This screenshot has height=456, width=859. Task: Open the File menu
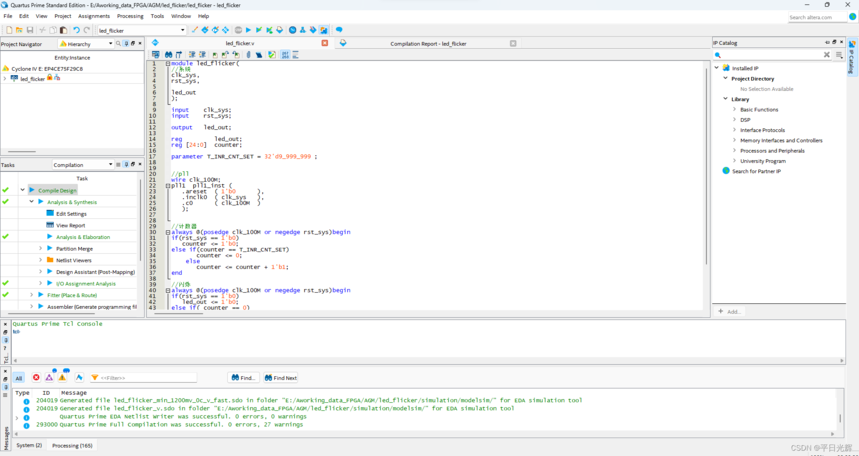pyautogui.click(x=8, y=16)
